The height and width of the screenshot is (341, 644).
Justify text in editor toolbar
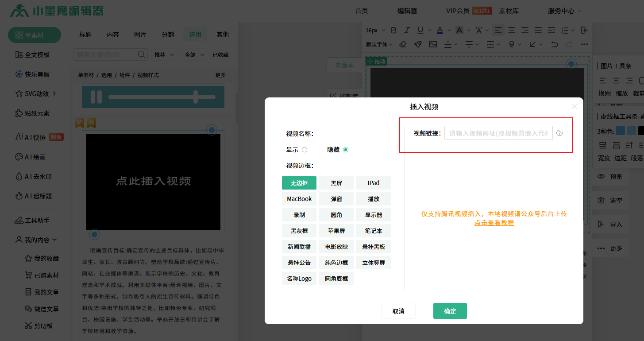tap(538, 30)
